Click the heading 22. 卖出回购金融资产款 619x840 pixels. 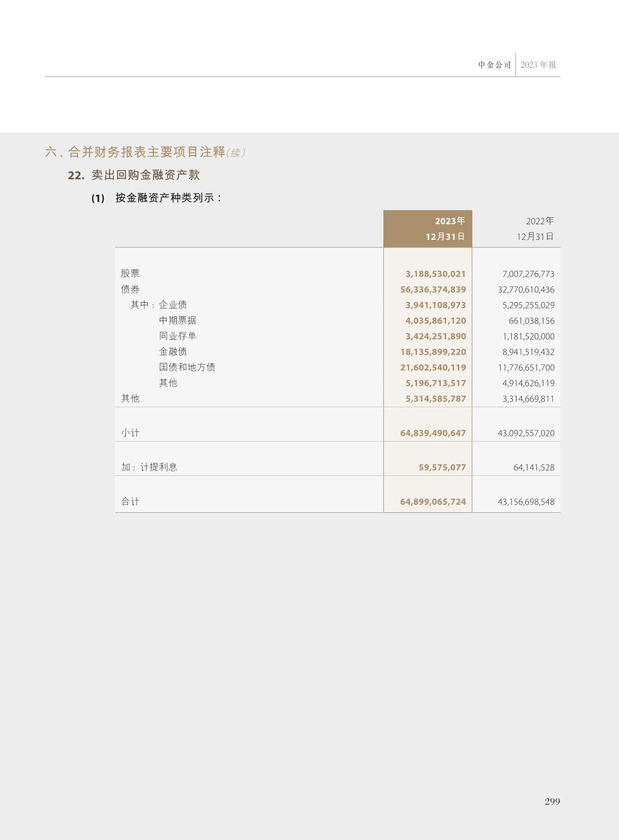134,175
